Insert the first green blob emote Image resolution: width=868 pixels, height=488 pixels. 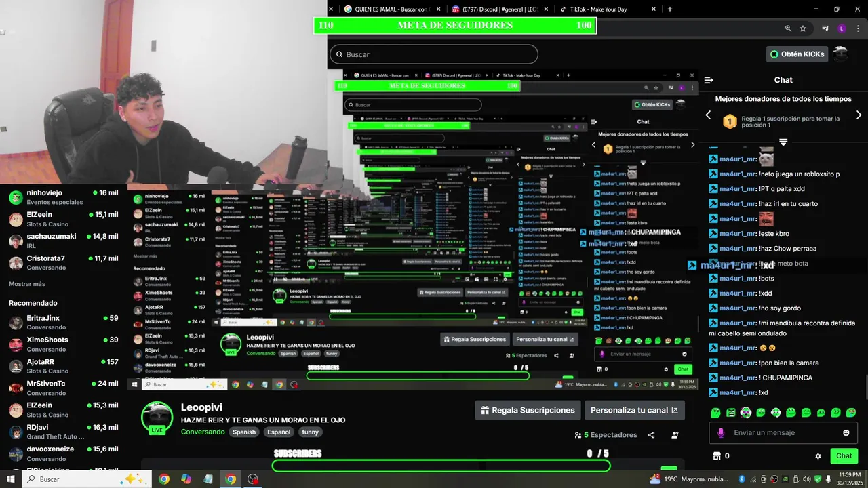[x=716, y=413]
